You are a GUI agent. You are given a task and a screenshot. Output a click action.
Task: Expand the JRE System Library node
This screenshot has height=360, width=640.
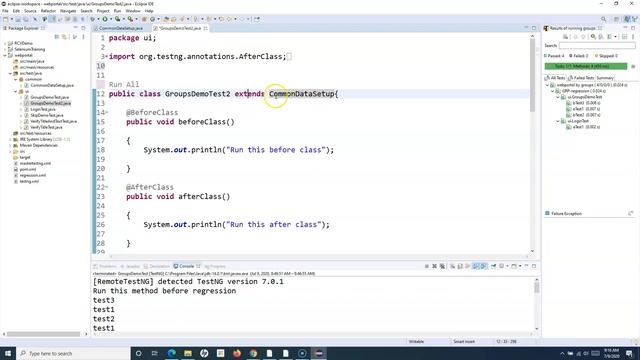coord(10,139)
